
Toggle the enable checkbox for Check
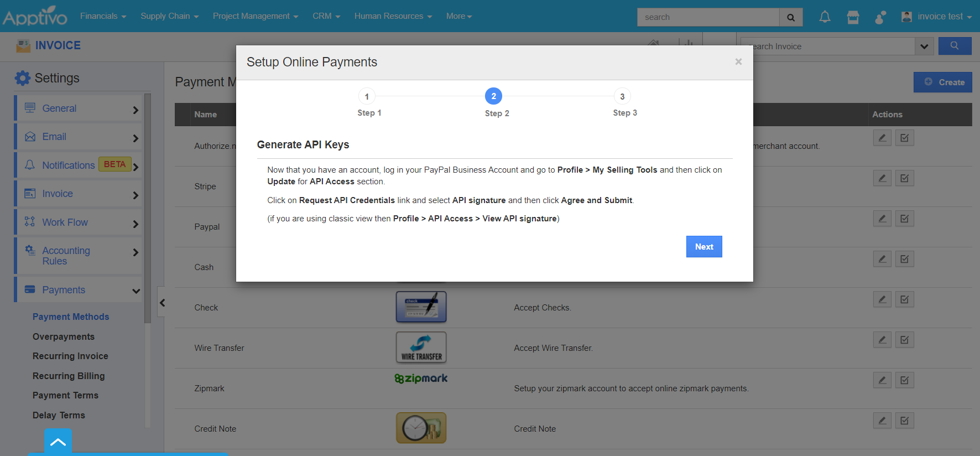pyautogui.click(x=904, y=299)
